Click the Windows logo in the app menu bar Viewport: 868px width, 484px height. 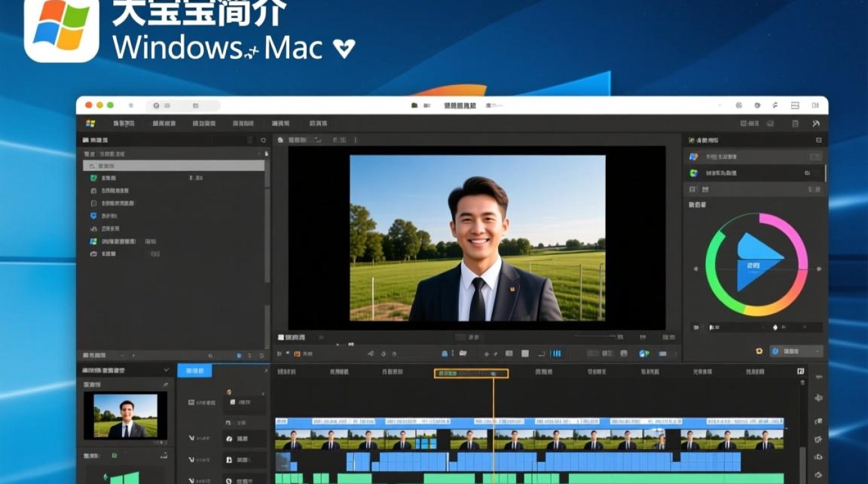point(90,123)
